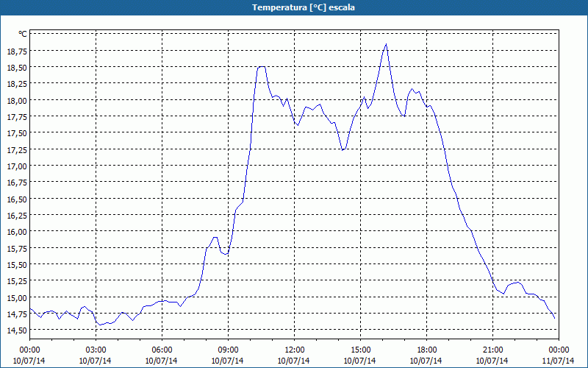Click the 14,50 y-axis value
Screen dimensions: 588x368
pyautogui.click(x=17, y=330)
